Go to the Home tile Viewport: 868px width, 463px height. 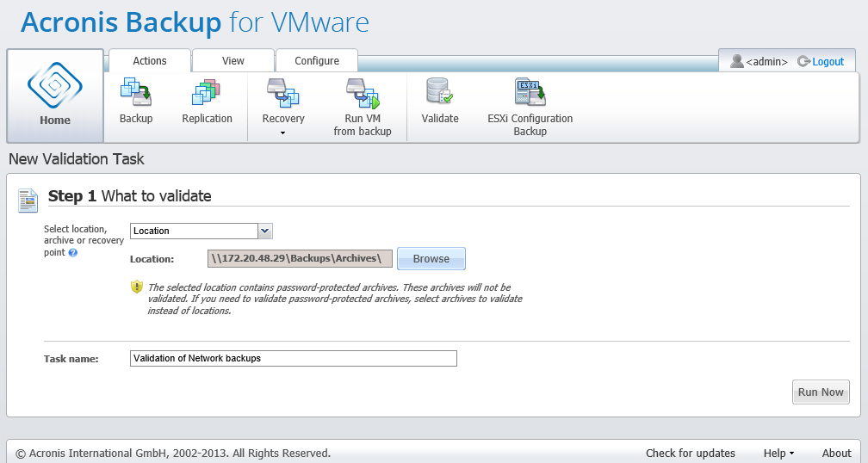[x=55, y=96]
